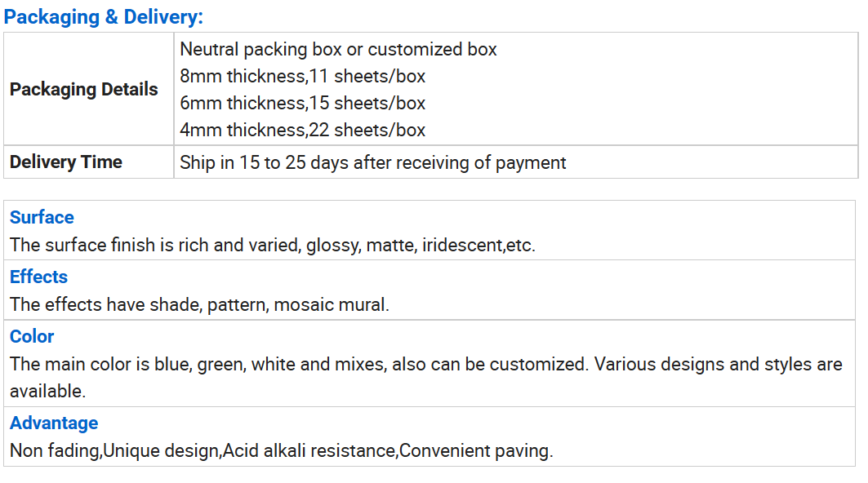Click 'Convenient paving' in Advantage row
This screenshot has height=483, width=868.
[x=475, y=451]
